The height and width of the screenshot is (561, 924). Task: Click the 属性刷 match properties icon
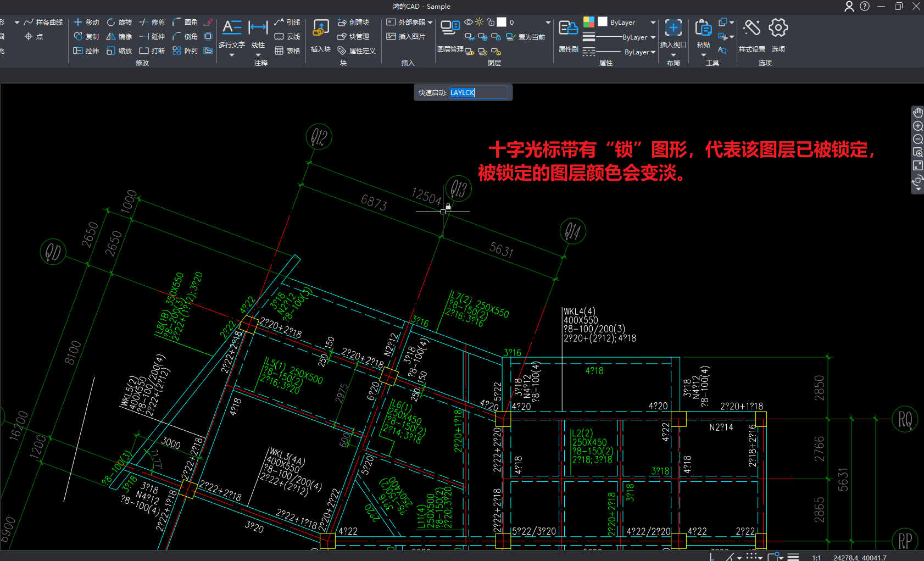pyautogui.click(x=568, y=29)
